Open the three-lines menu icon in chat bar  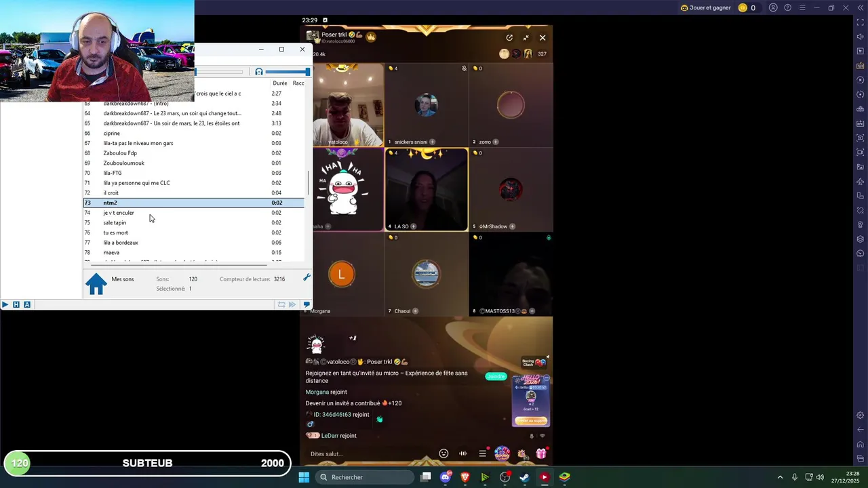tap(483, 453)
